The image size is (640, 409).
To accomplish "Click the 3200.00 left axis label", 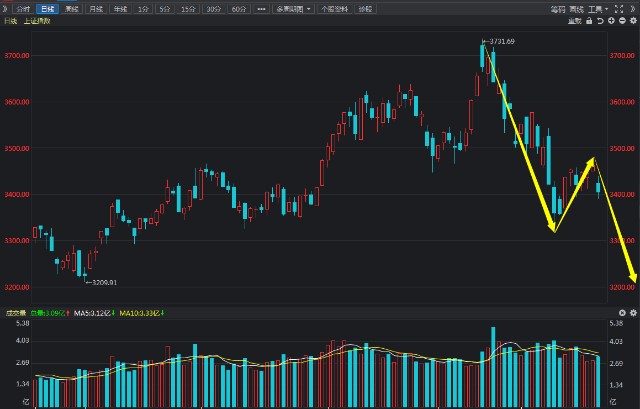I will 17,287.
